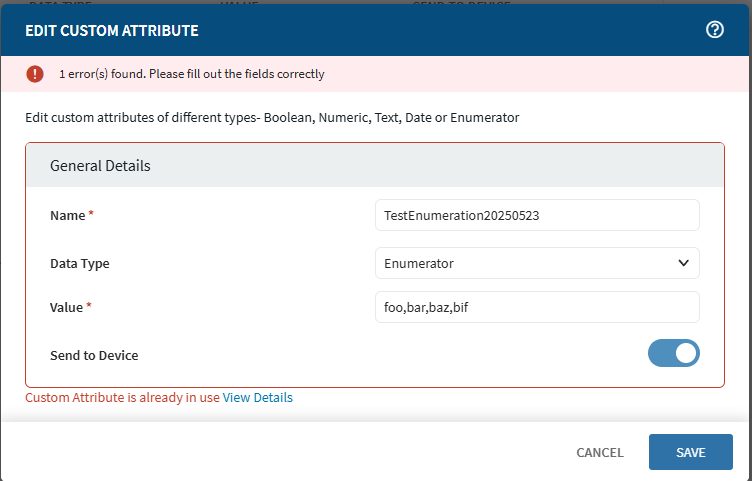This screenshot has width=752, height=481.
Task: Click the description text about attribute types
Action: (272, 117)
